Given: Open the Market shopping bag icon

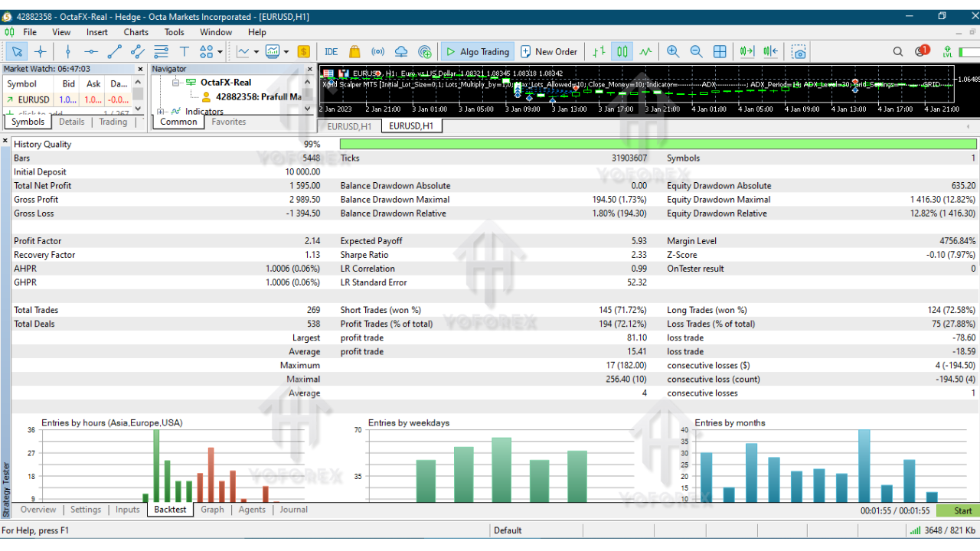Looking at the screenshot, I should coord(354,51).
